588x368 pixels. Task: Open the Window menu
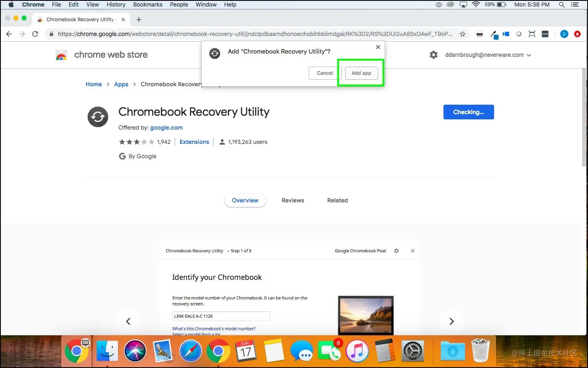coord(206,4)
